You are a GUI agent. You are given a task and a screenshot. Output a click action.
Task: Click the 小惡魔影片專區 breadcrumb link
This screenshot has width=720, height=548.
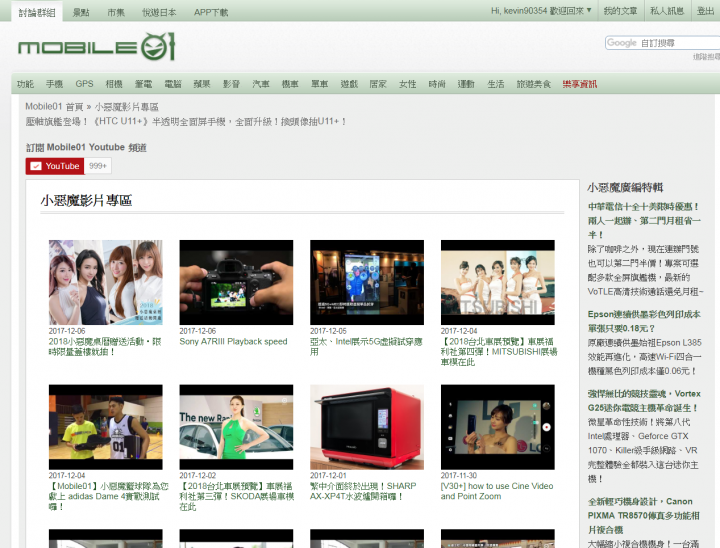point(127,107)
